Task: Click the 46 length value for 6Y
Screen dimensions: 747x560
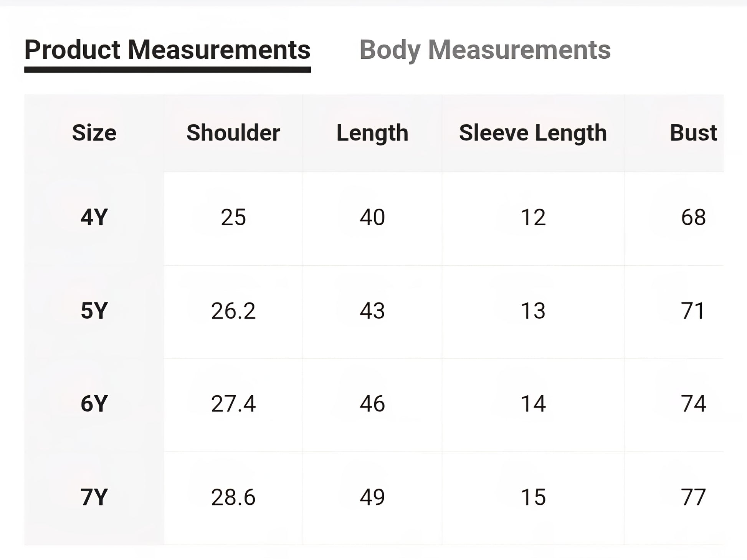Action: point(372,404)
